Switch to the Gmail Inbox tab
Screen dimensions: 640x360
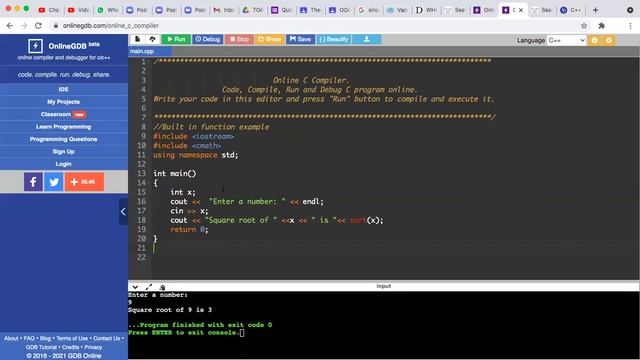(223, 10)
